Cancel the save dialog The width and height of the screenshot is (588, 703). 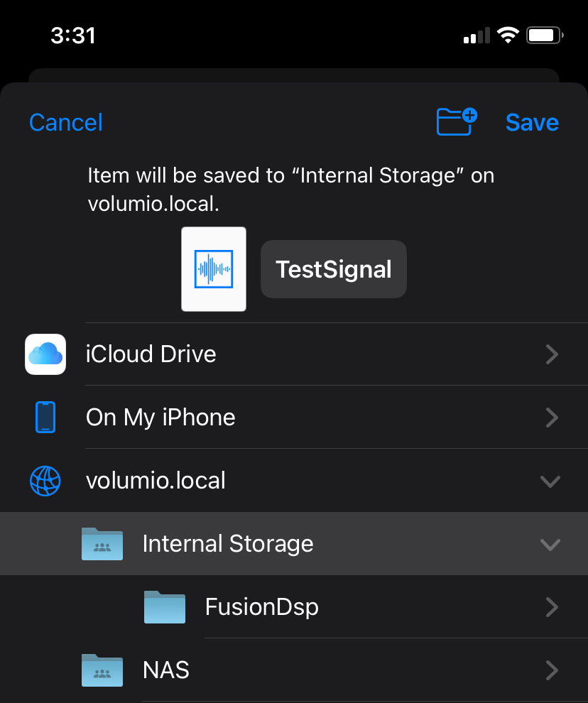point(66,122)
